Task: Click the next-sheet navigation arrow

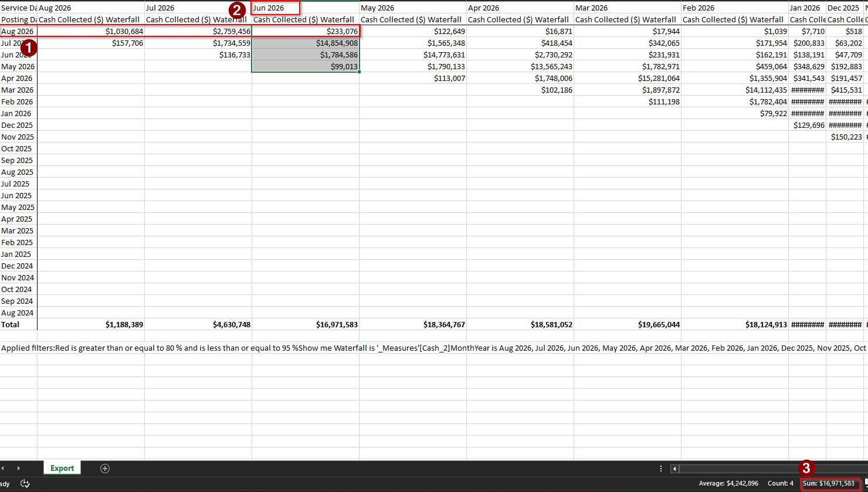Action: coord(18,468)
